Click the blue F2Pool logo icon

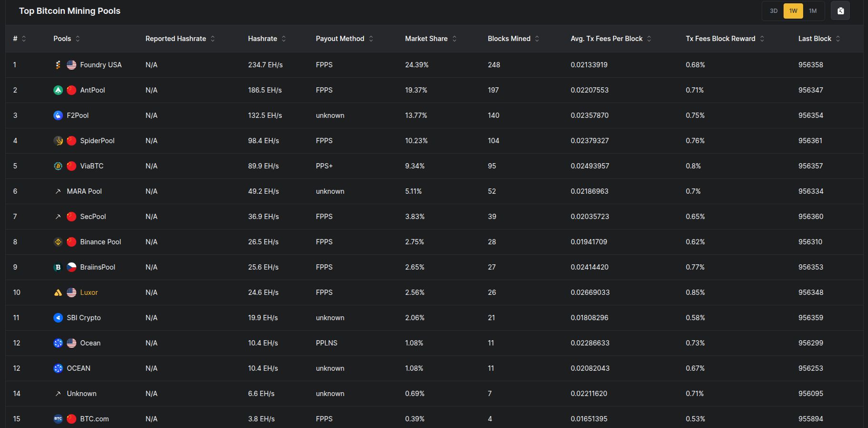pos(58,115)
